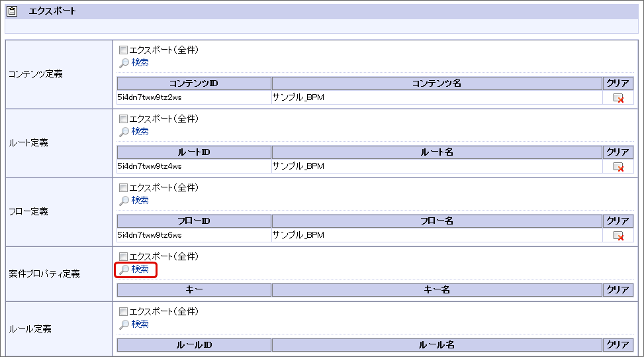
Task: Click the フロー名 column header
Action: 437,221
